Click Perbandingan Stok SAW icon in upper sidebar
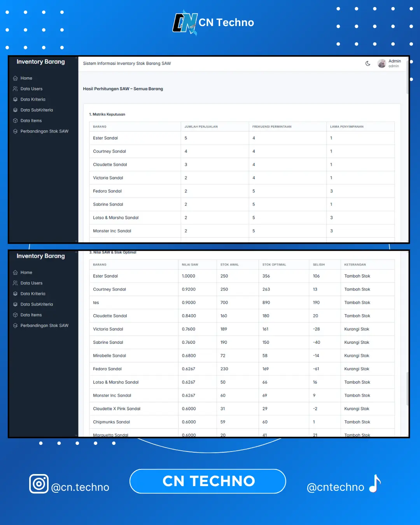 (15, 131)
